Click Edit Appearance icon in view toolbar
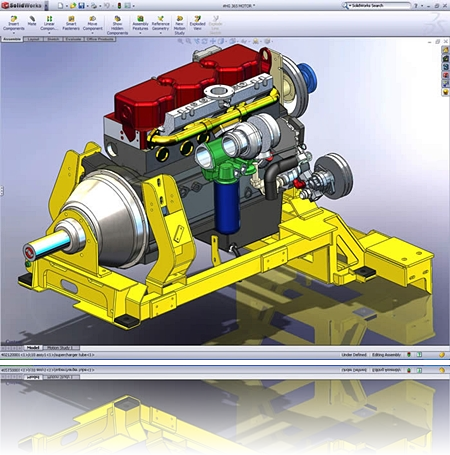 (244, 41)
